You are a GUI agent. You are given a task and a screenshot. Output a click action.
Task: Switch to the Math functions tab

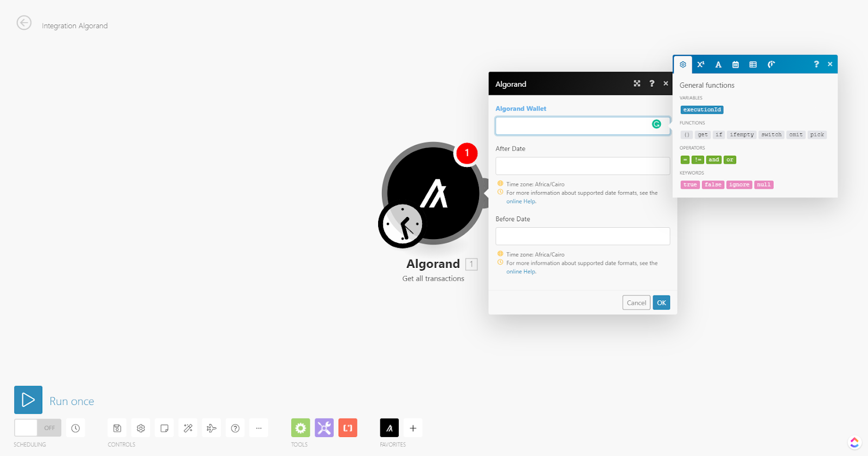[700, 65]
